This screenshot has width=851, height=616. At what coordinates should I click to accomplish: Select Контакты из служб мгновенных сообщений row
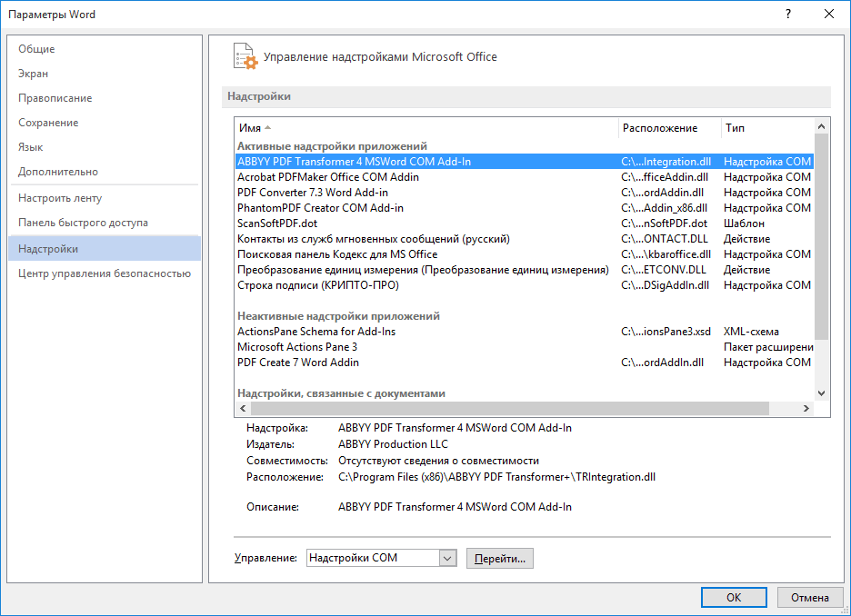pos(525,239)
